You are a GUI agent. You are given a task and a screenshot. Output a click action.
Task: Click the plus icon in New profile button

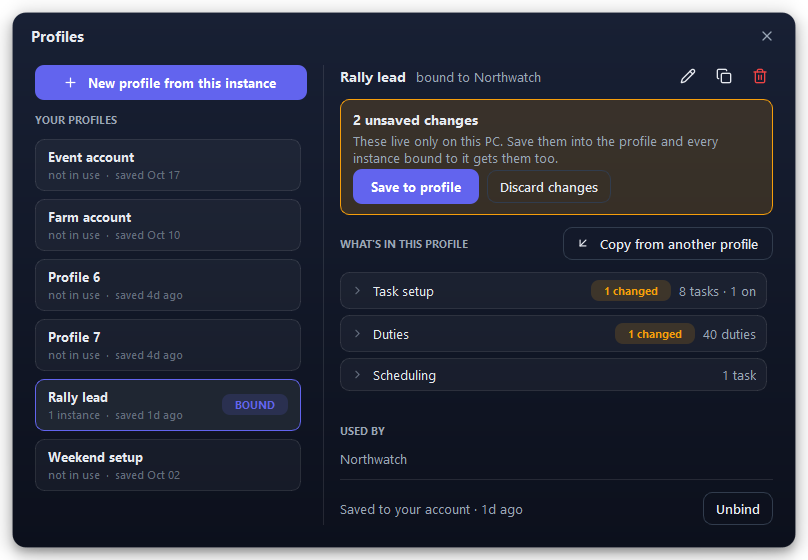tap(71, 83)
